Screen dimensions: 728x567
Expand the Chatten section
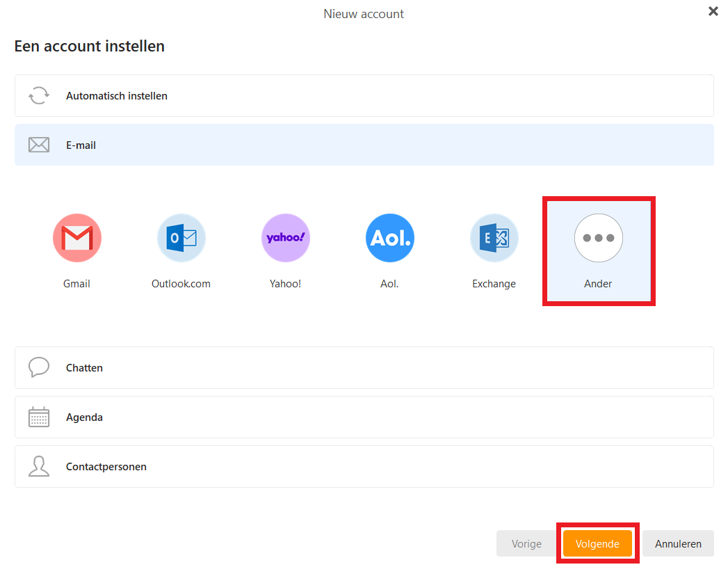point(364,367)
